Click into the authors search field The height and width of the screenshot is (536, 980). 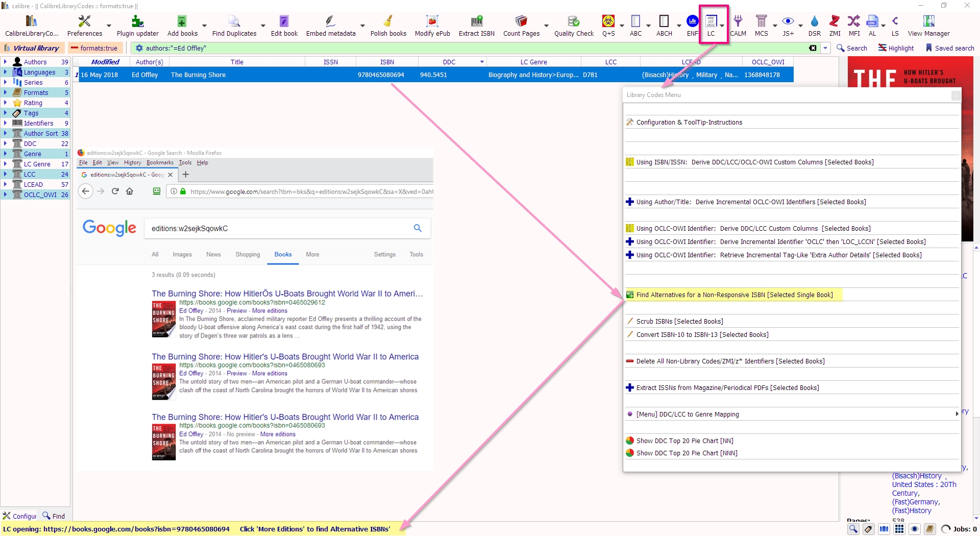(475, 48)
